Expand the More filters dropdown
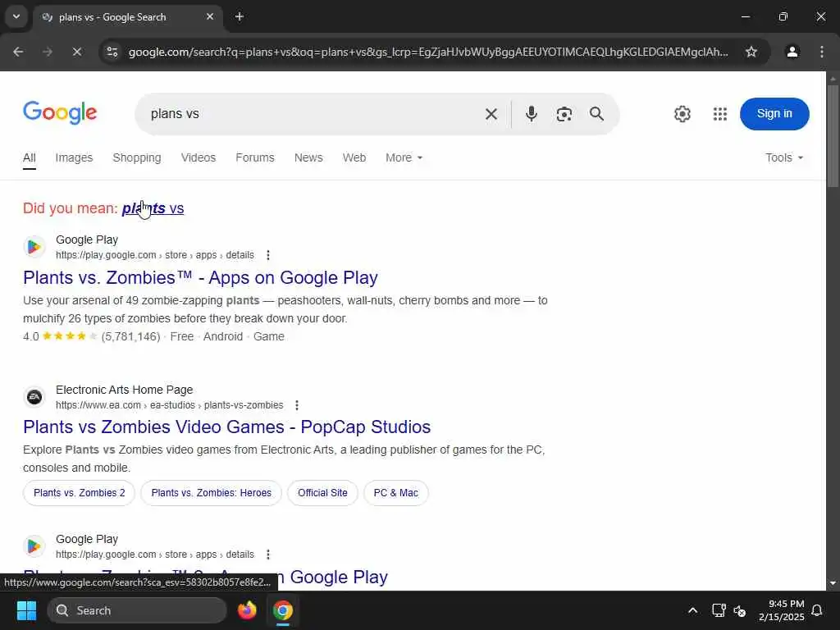The image size is (840, 630). (404, 158)
